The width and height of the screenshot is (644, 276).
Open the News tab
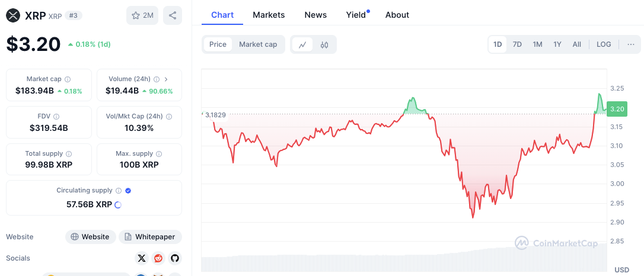coord(315,15)
